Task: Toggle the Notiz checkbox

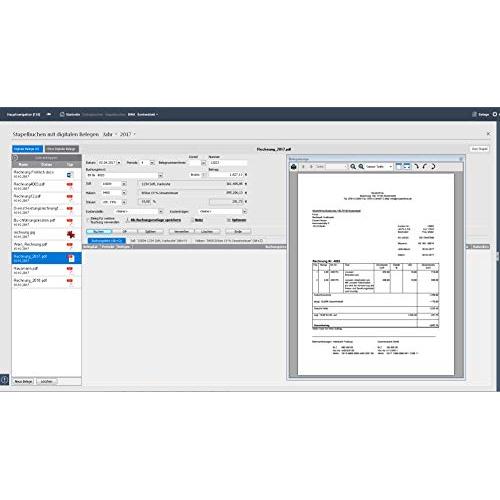Action: [192, 220]
